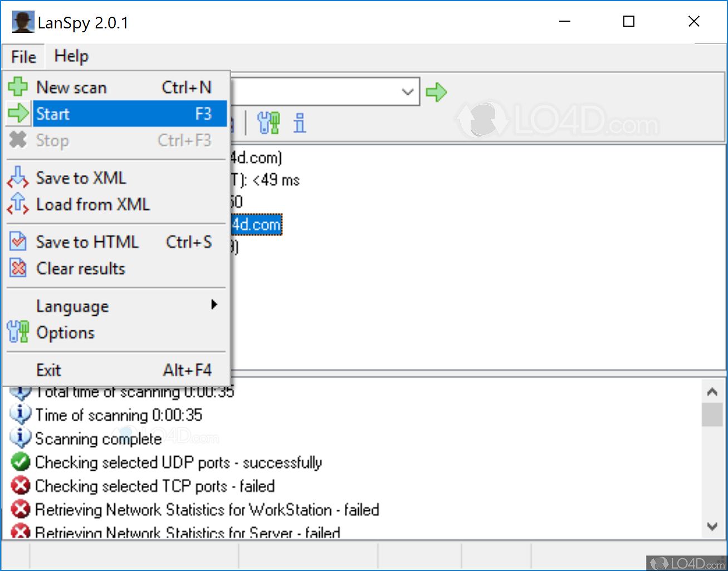The width and height of the screenshot is (728, 571).
Task: Click 'Checking selected TCP ports - failed' entry
Action: click(155, 486)
